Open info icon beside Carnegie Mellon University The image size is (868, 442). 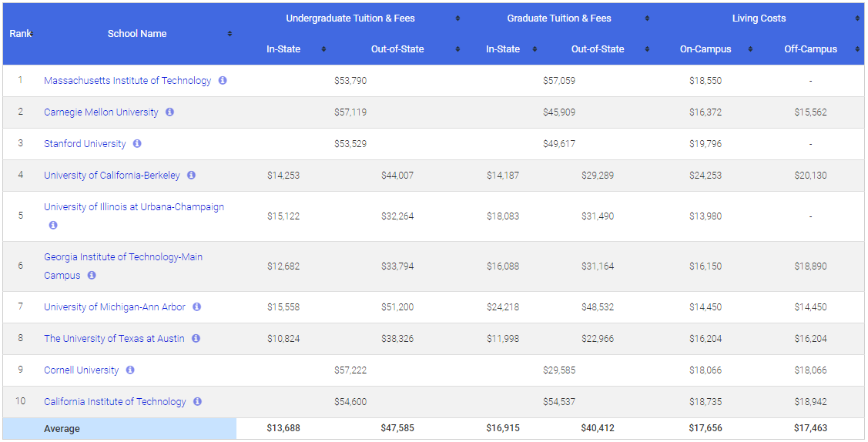point(170,112)
